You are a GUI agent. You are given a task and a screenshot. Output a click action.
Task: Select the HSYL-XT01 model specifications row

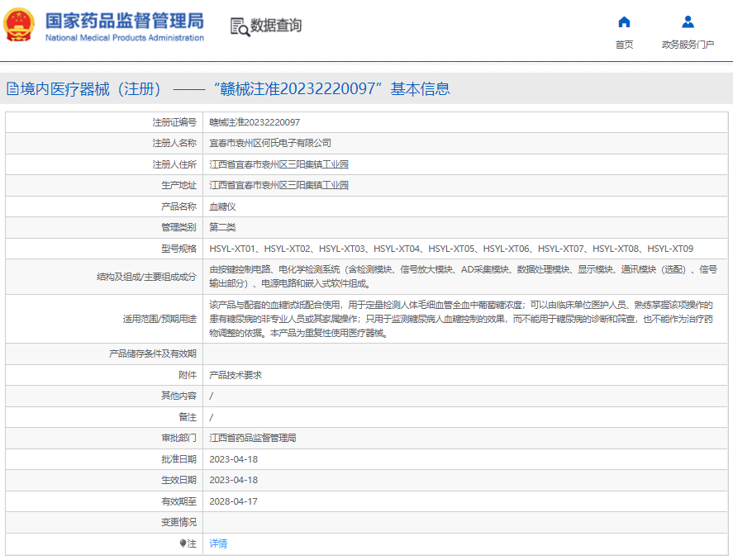pos(451,249)
